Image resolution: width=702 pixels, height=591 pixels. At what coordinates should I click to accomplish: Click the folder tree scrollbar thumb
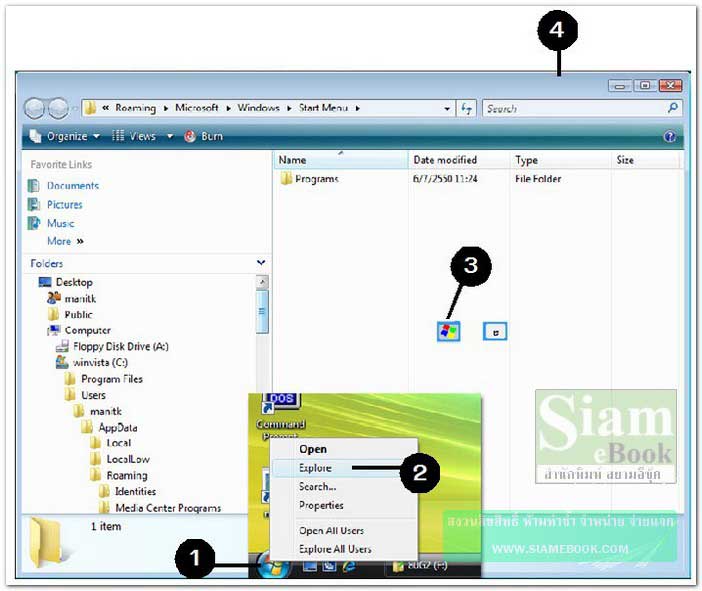(262, 312)
